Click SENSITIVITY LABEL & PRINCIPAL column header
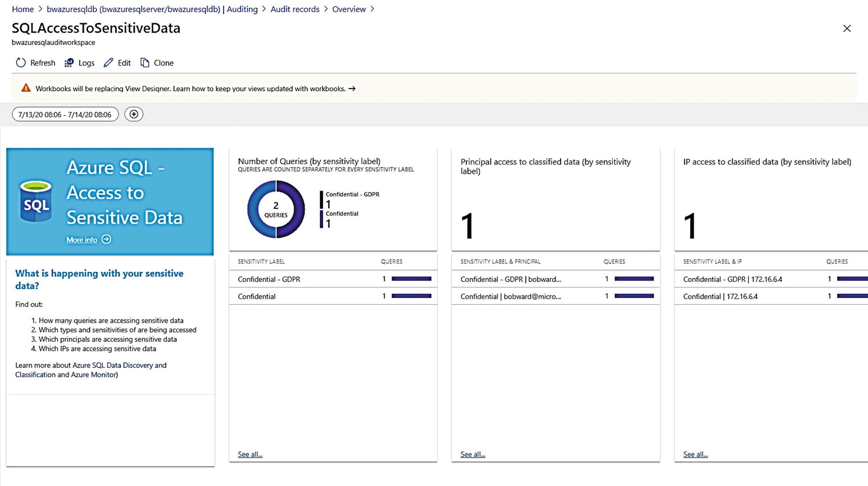The width and height of the screenshot is (868, 486). point(500,261)
